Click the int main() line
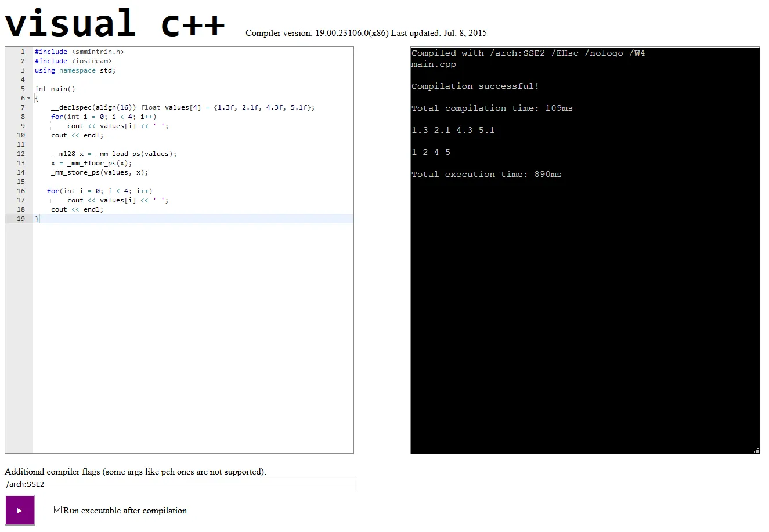Screen dimensions: 769x532 click(55, 89)
